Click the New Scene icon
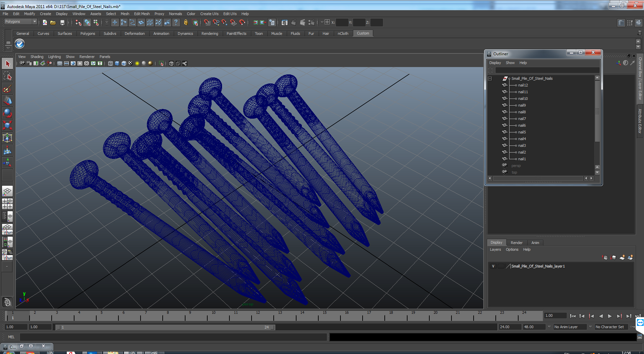 coord(45,22)
